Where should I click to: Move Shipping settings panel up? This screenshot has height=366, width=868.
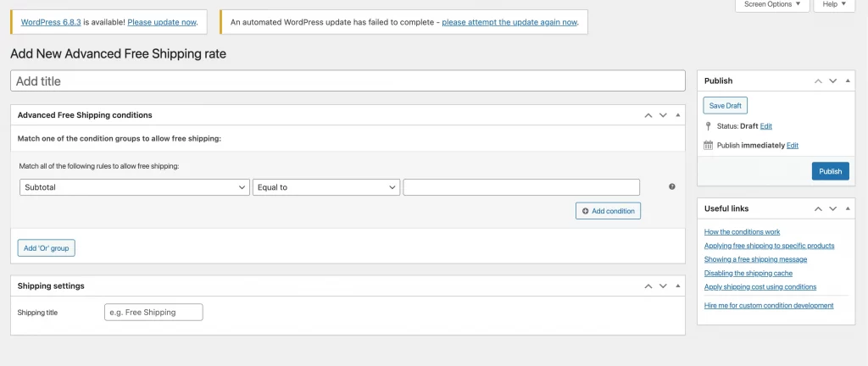(x=648, y=286)
